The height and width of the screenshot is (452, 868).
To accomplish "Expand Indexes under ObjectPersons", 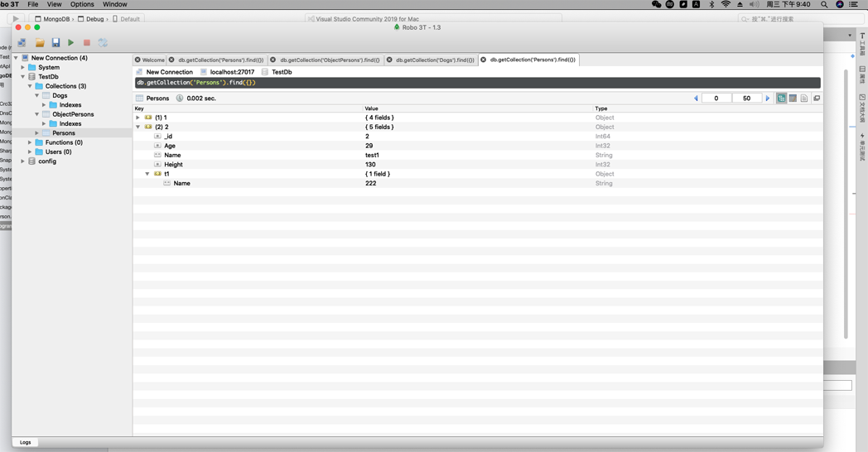I will (x=44, y=123).
